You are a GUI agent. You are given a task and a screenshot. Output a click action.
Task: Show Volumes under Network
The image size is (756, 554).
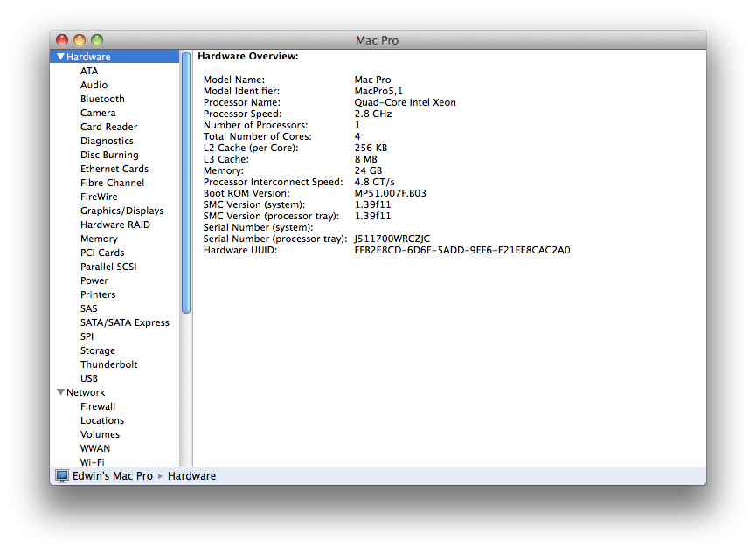click(100, 434)
